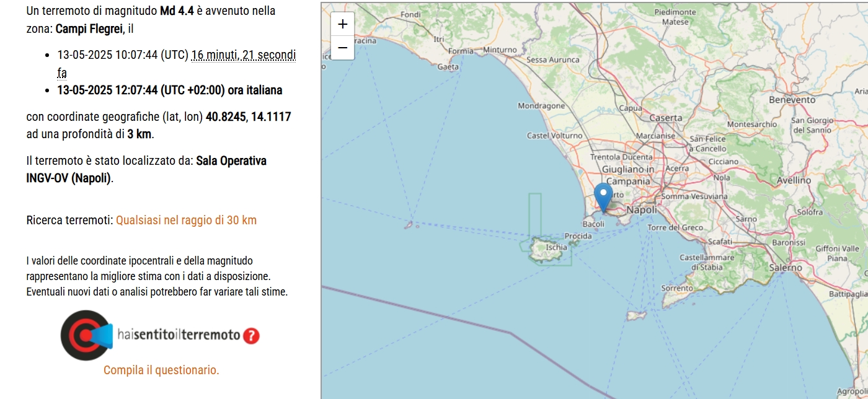The width and height of the screenshot is (868, 399).
Task: Click the underlined '16 minuti, 21 secondi fa' text
Action: point(243,55)
